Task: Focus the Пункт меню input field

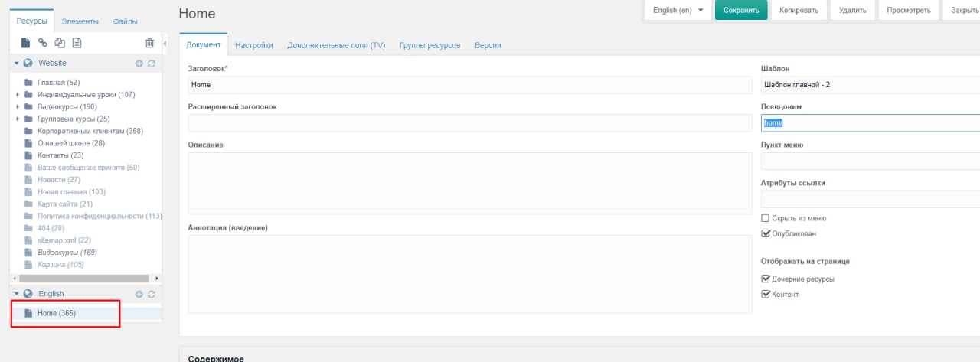Action: point(871,161)
